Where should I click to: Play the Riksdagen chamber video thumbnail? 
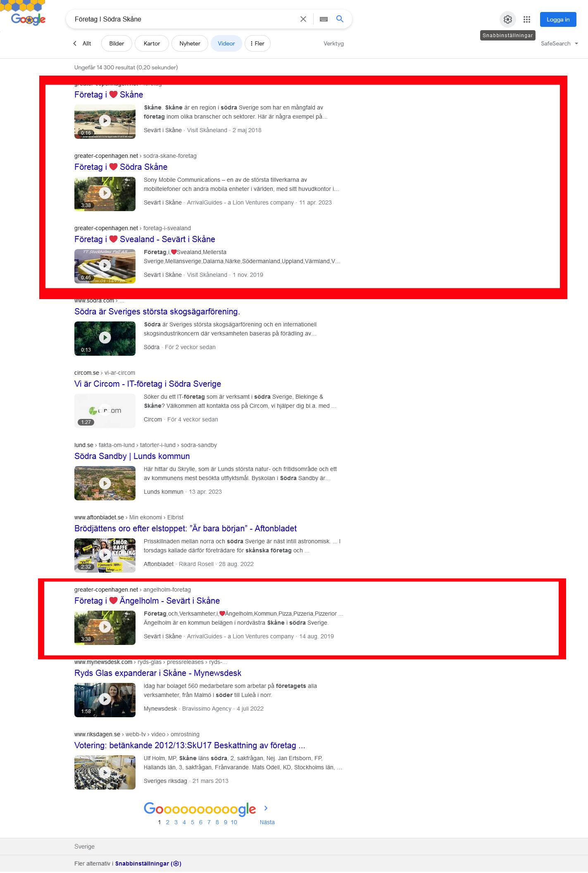[x=105, y=772]
